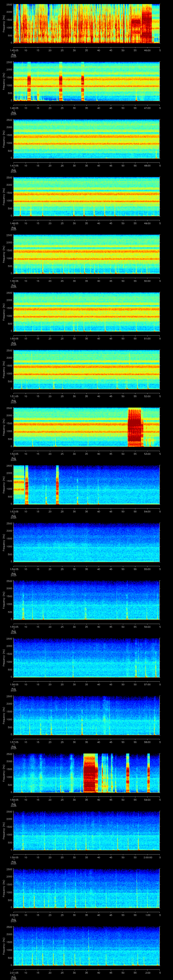Screen dimensions: 173x980
Task: Click the 47:00 time tick label
Action: [x=147, y=108]
